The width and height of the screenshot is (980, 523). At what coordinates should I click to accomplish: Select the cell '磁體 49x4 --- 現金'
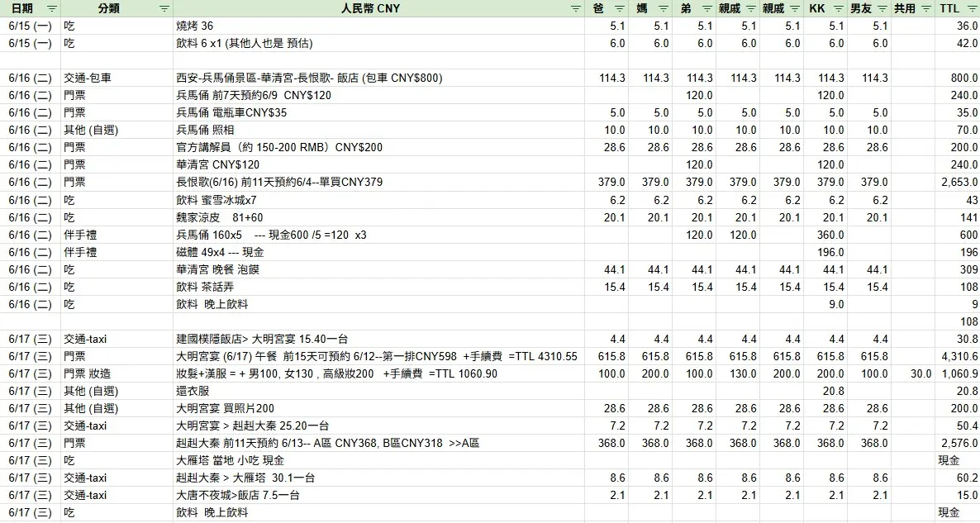click(378, 253)
